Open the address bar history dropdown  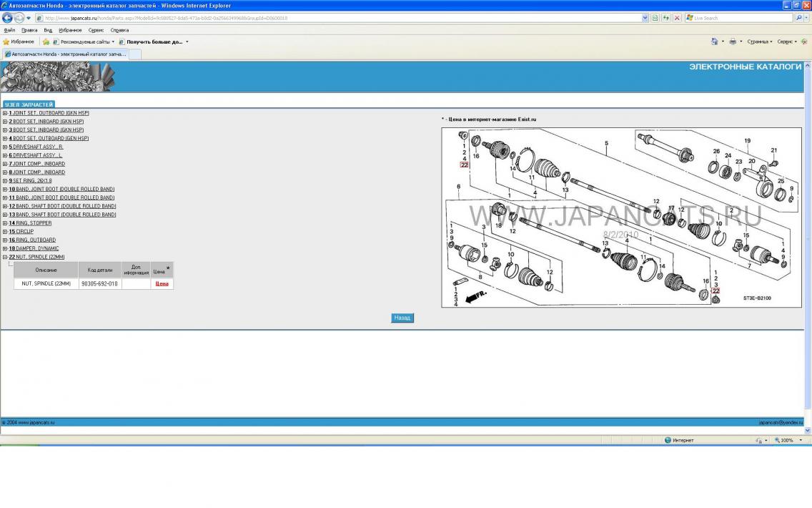(645, 18)
